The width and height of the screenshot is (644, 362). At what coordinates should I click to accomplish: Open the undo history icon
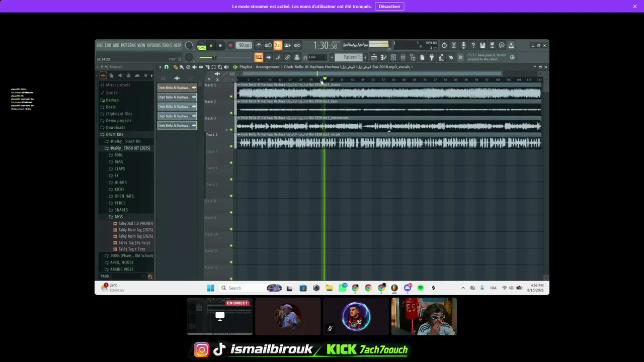click(x=444, y=46)
